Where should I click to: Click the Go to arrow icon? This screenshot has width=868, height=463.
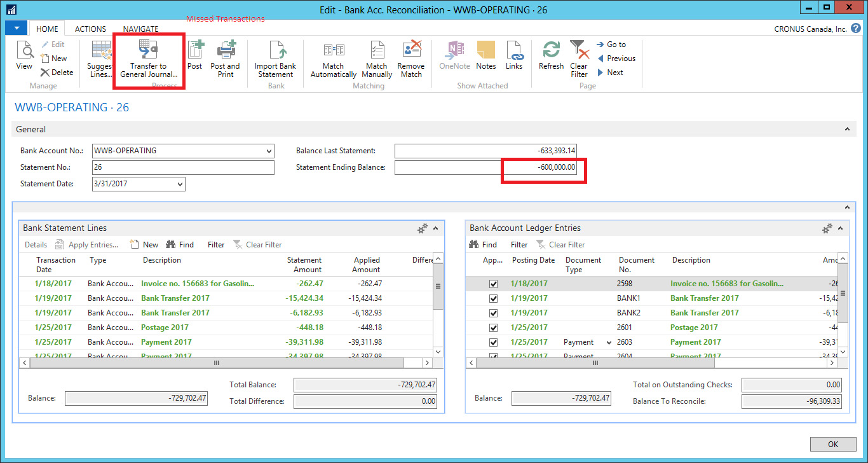coord(600,45)
